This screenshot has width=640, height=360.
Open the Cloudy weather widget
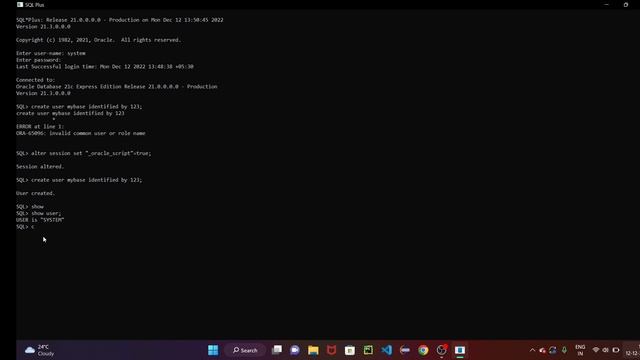tap(39, 350)
